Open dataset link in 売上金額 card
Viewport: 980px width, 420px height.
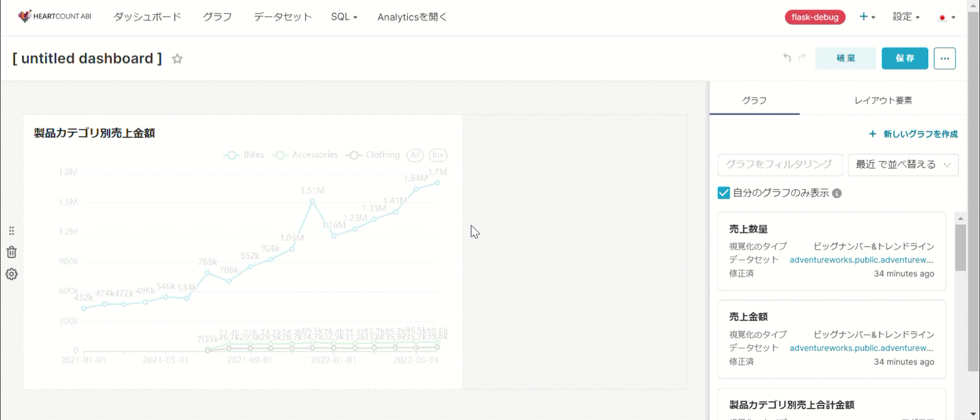pyautogui.click(x=862, y=348)
